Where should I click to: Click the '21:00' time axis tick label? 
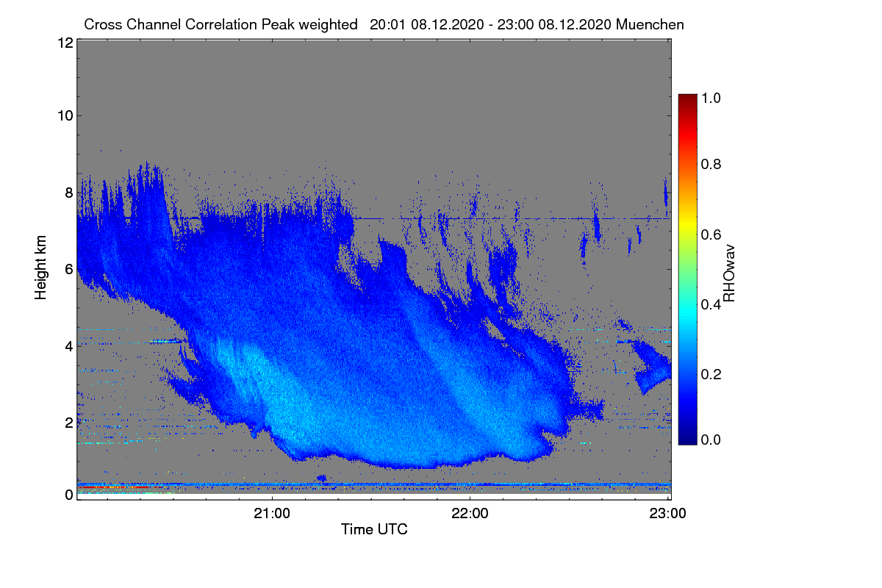(x=273, y=514)
